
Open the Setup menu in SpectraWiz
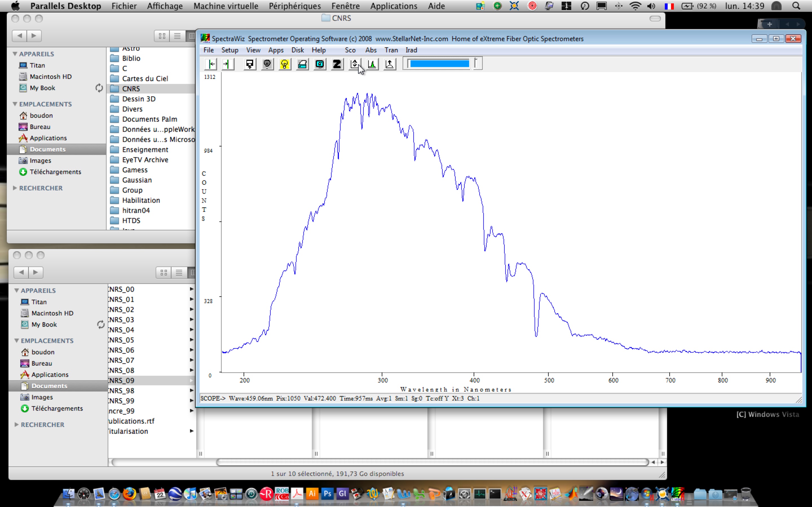point(230,50)
